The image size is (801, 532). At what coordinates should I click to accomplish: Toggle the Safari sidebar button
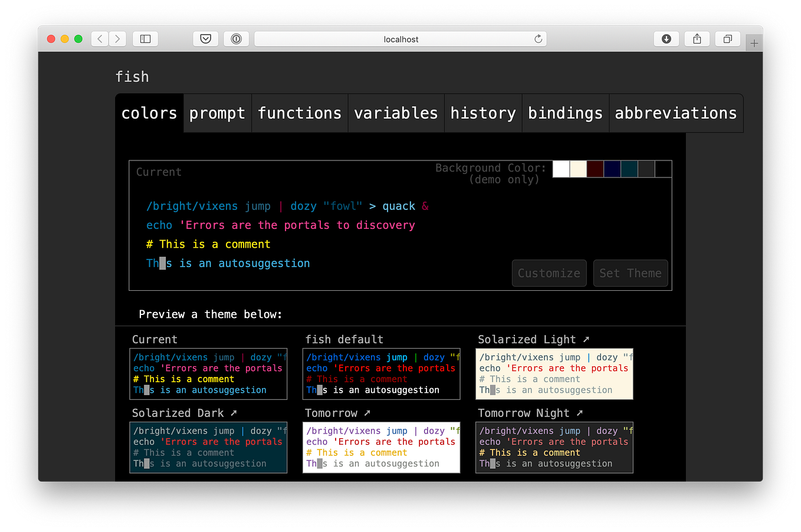145,39
